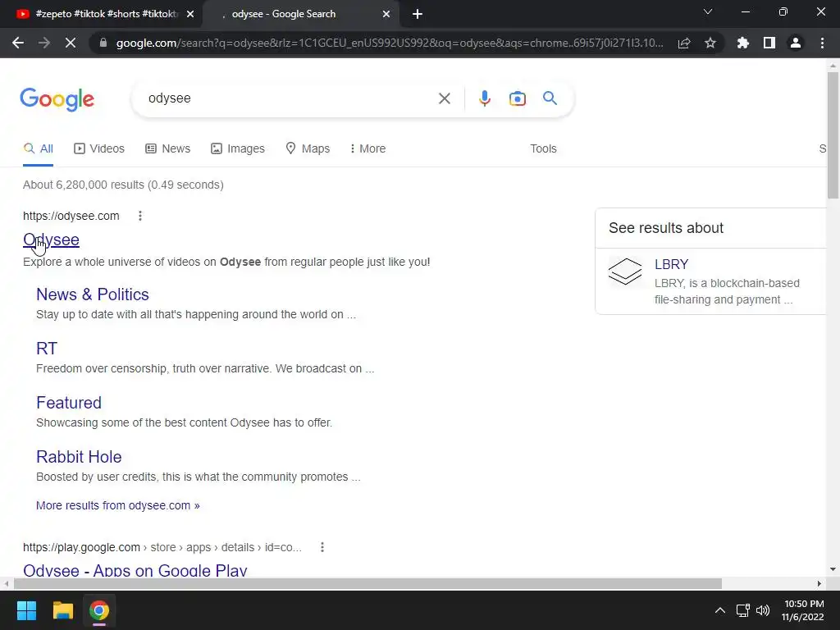Open the network status tray icon
This screenshot has width=840, height=630.
click(x=742, y=610)
